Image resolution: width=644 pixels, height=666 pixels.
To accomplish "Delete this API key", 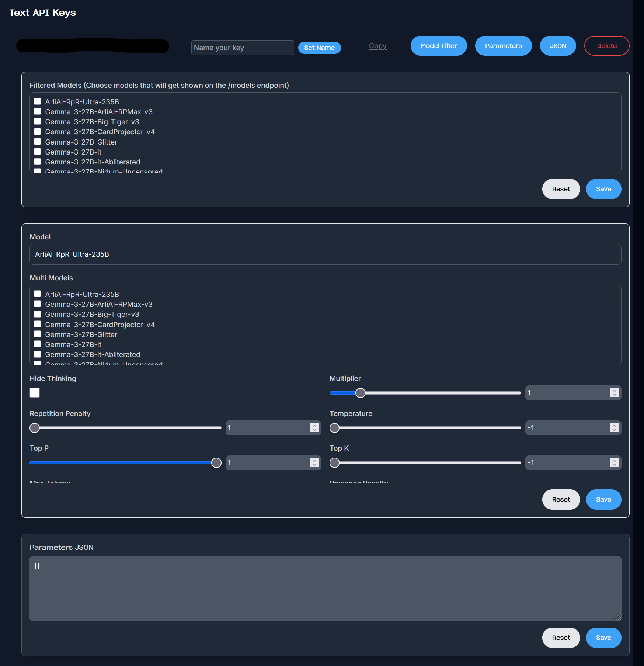I will (607, 46).
